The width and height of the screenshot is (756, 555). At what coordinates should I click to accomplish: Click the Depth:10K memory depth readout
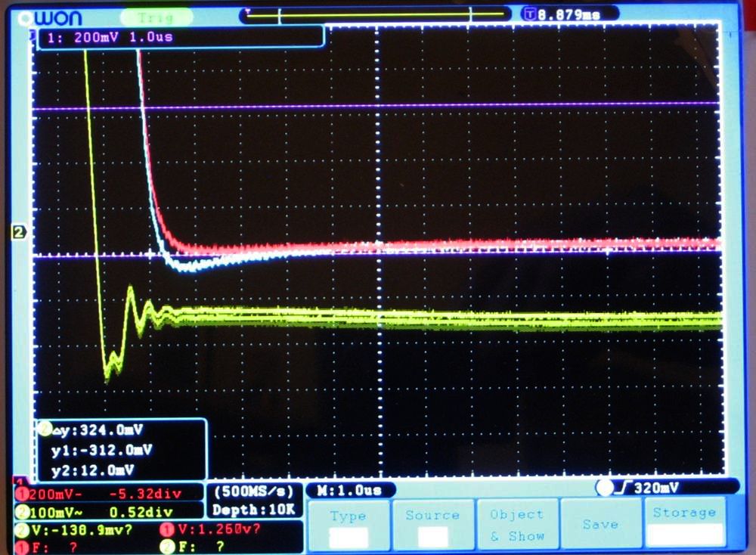tap(253, 510)
